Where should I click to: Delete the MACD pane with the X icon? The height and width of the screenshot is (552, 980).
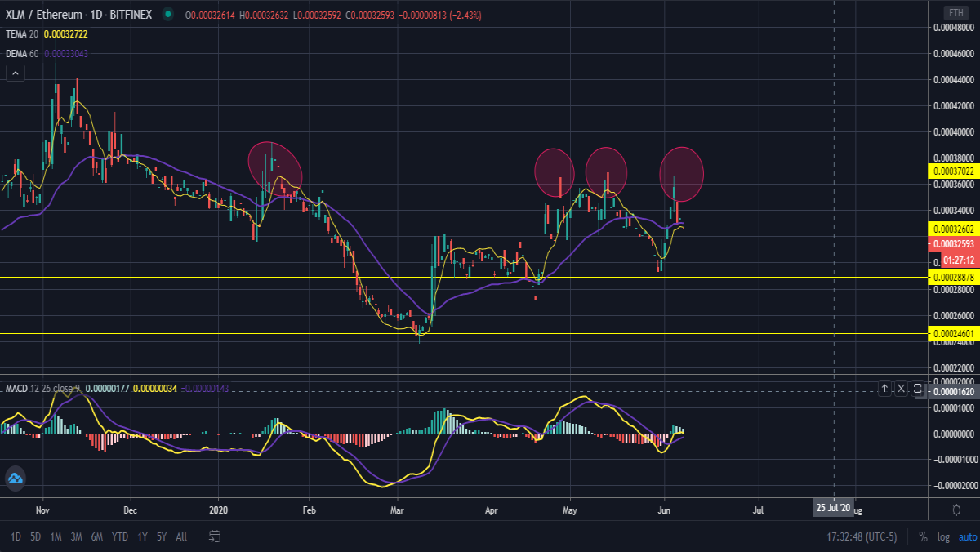click(901, 389)
